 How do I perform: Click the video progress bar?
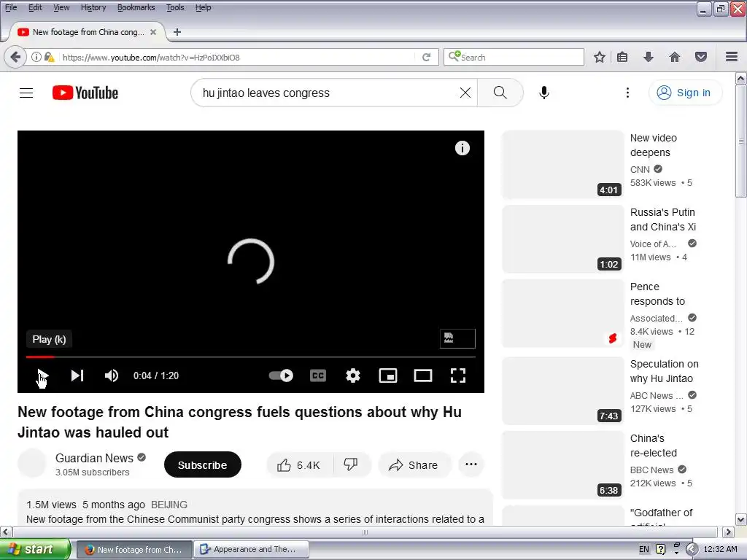(251, 357)
